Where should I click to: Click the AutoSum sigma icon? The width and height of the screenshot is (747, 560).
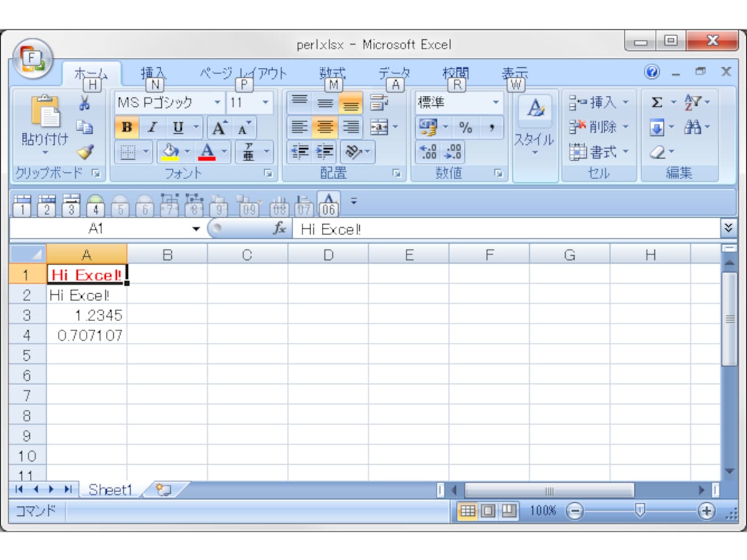(657, 102)
